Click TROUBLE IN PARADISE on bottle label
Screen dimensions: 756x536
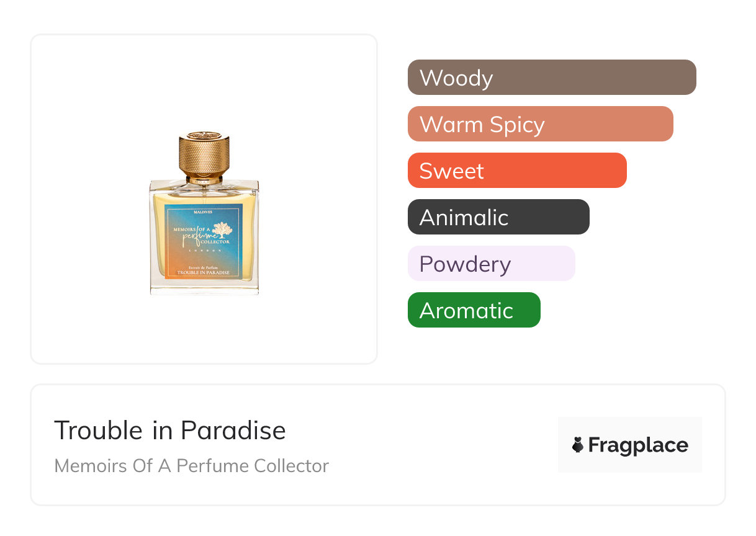tap(204, 272)
